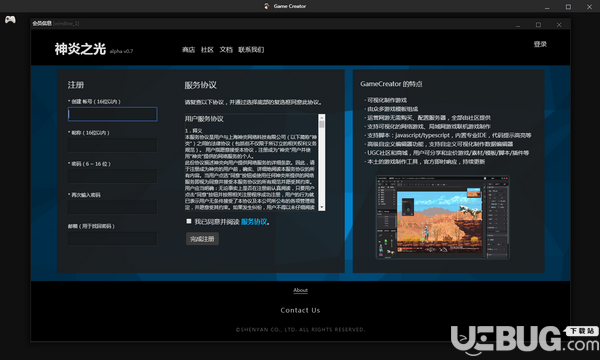Close the inner 会员信息 window
600x360 pixels.
coord(559,25)
